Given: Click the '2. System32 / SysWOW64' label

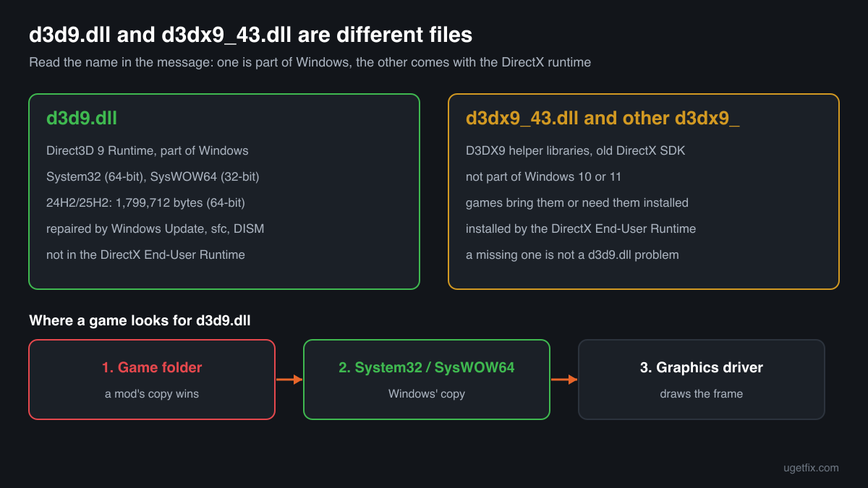Looking at the screenshot, I should point(427,367).
